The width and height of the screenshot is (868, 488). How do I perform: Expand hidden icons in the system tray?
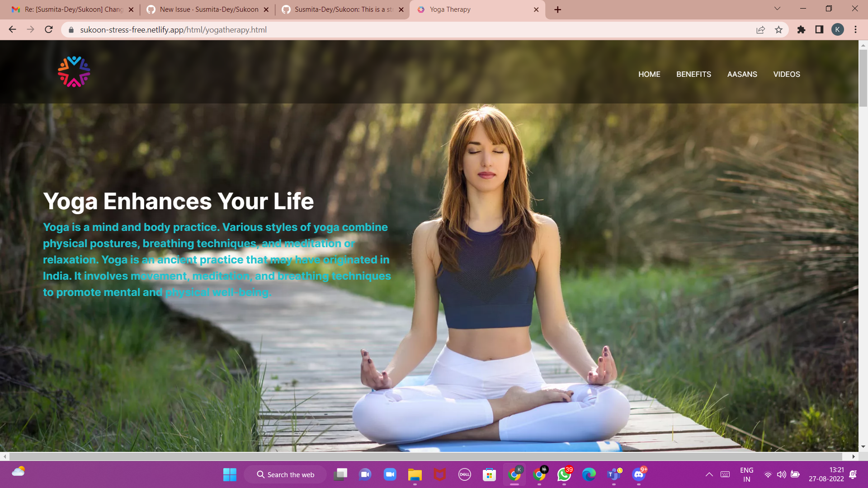pos(709,474)
